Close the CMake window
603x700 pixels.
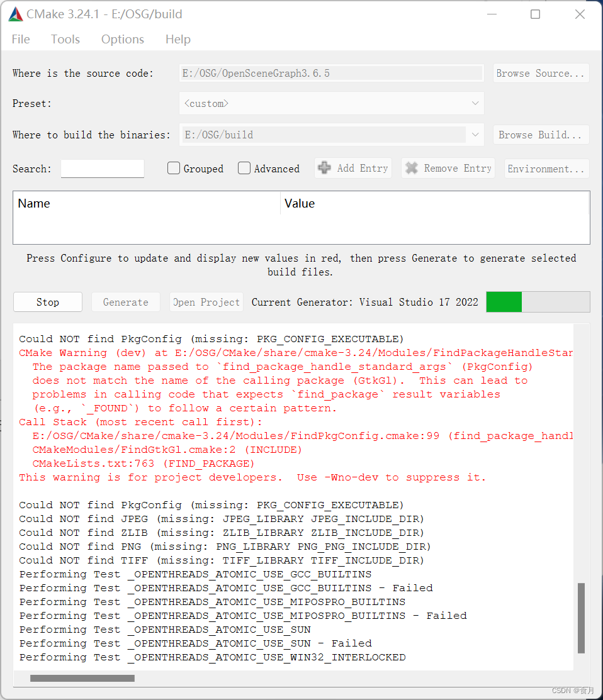[580, 14]
